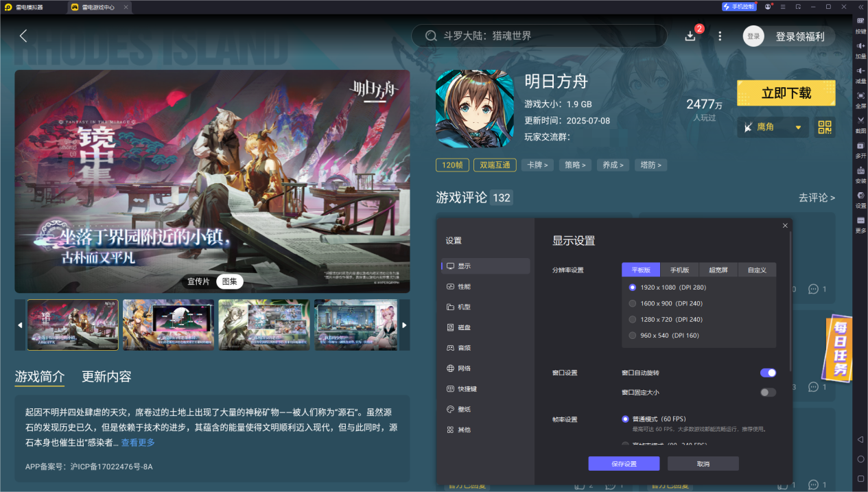The image size is (868, 492).
Task: Click the 登录领福利 login button
Action: coord(800,36)
